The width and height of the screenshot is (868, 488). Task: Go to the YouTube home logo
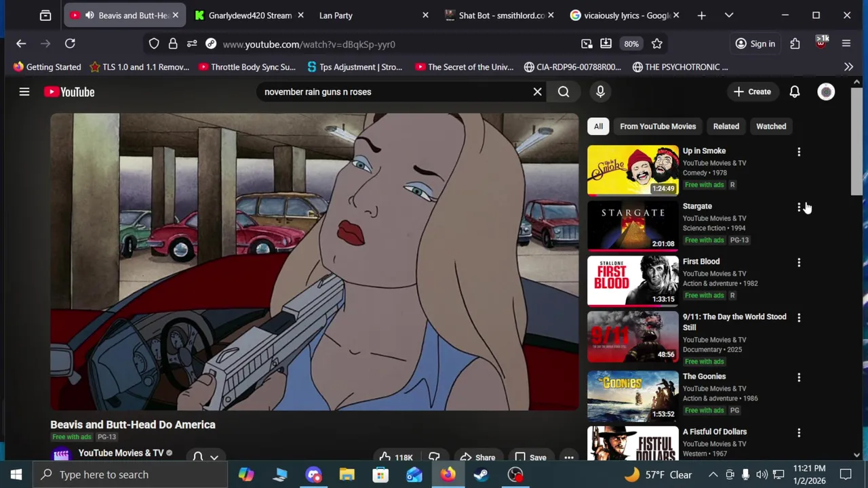coord(69,91)
